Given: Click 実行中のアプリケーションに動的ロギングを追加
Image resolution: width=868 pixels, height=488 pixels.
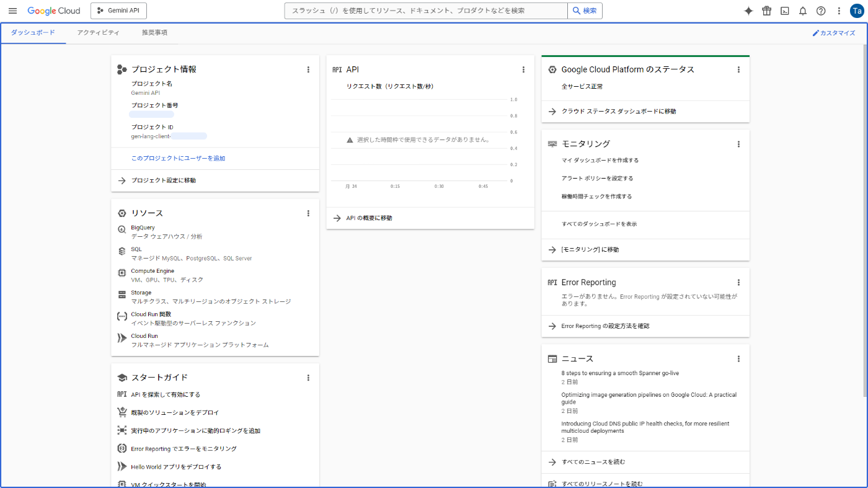Looking at the screenshot, I should coord(195,430).
